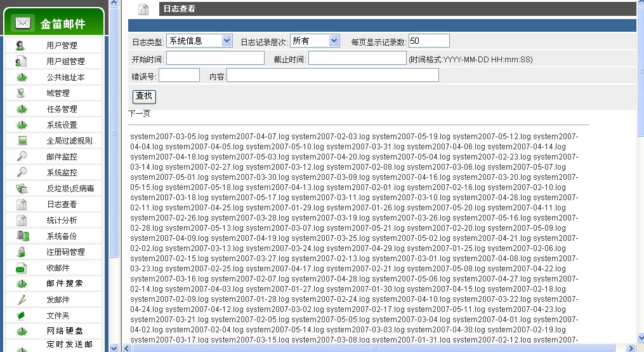
Task: Open 统计分析 in the sidebar menu
Action: point(62,220)
